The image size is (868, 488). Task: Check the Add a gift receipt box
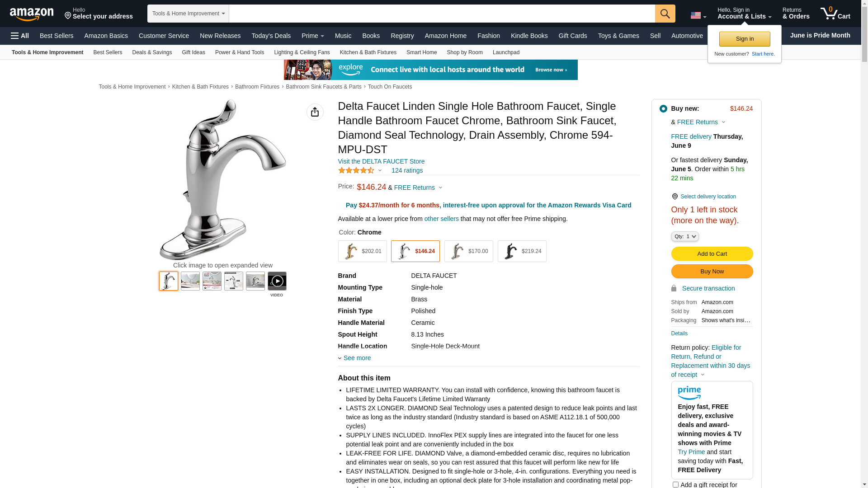click(x=675, y=484)
